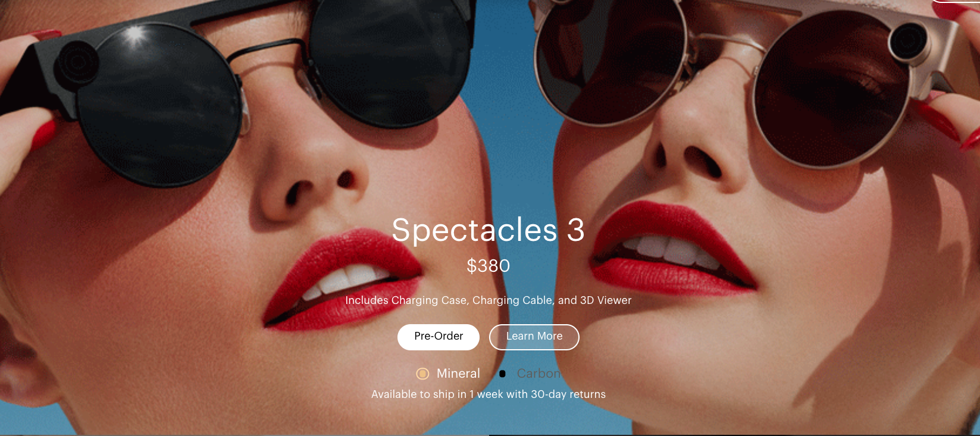980x436 pixels.
Task: Click the Includes Charging Case description line
Action: click(489, 300)
